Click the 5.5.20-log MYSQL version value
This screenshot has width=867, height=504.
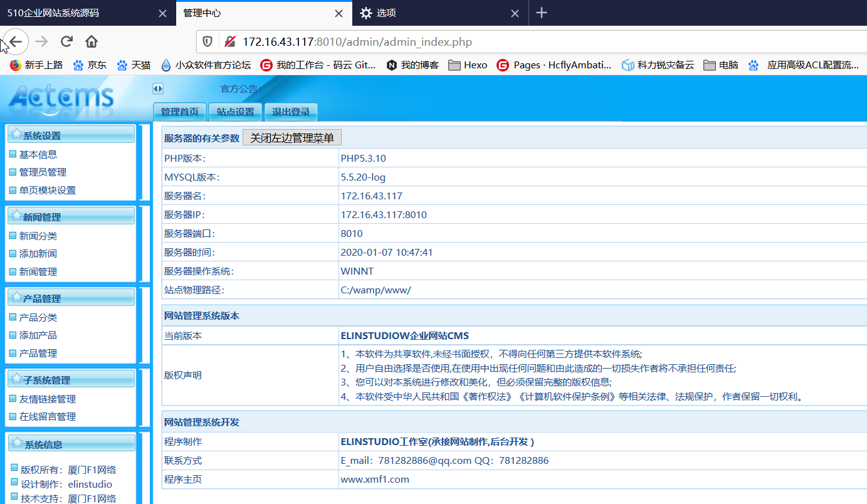pos(363,177)
